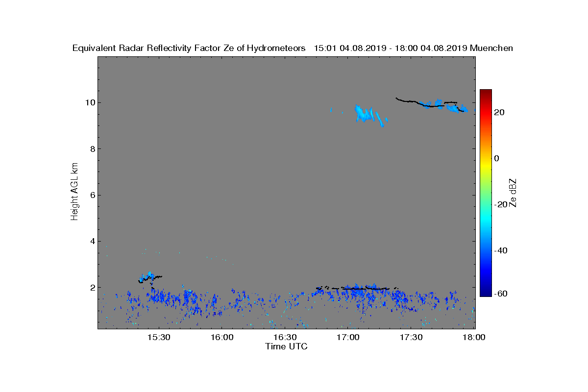588x392 pixels.
Task: Click the height tick label '6'
Action: pyautogui.click(x=92, y=195)
